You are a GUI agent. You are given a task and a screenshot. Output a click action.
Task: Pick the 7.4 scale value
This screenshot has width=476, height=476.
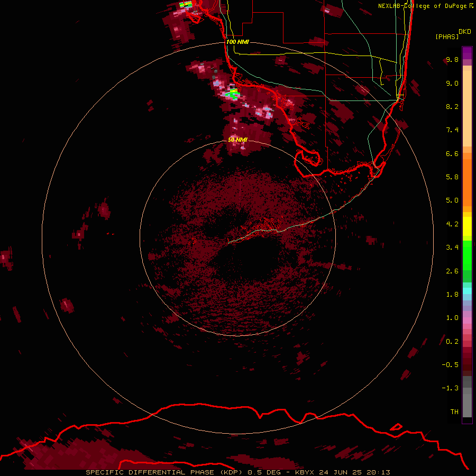(x=452, y=130)
